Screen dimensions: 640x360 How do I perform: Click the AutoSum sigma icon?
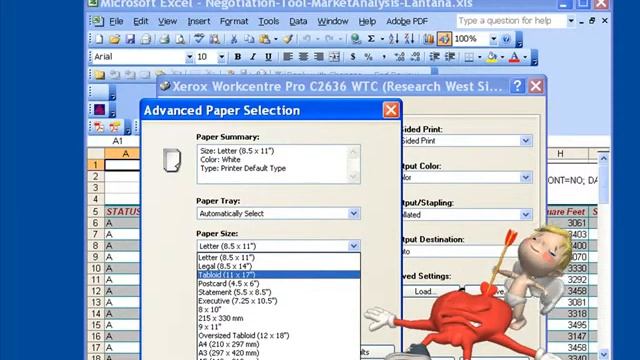coord(371,39)
